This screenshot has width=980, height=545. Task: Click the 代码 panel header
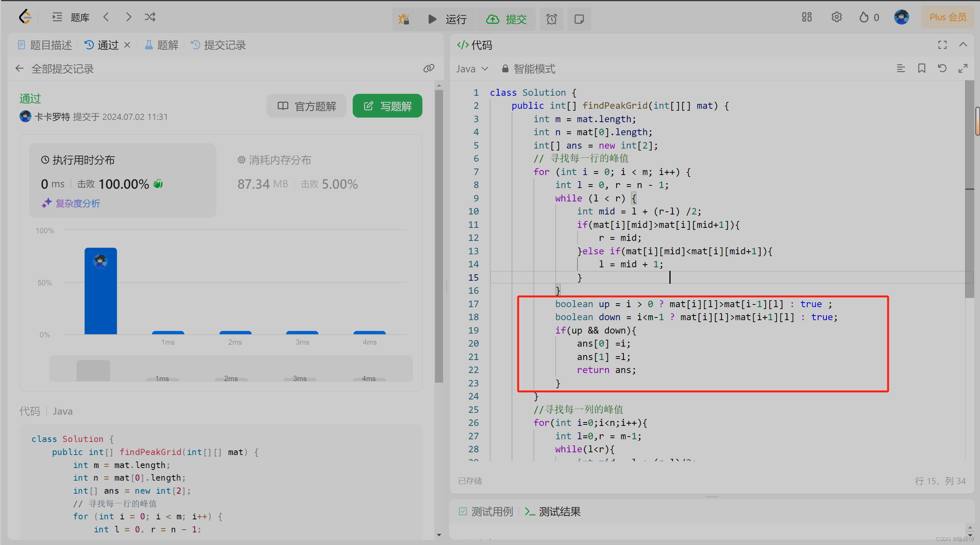(475, 45)
